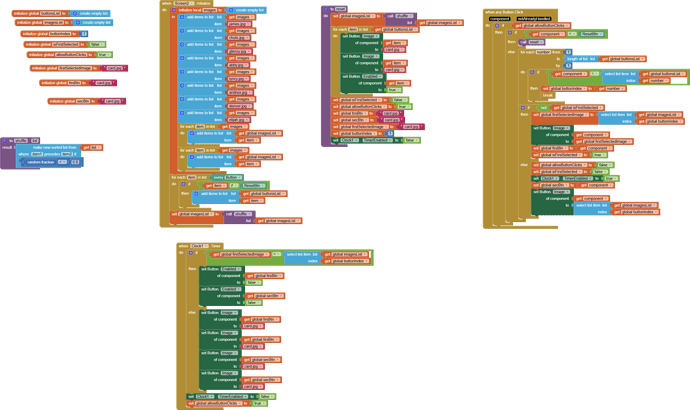Open mutator on add-items block with denver.jpg

pos(182,99)
